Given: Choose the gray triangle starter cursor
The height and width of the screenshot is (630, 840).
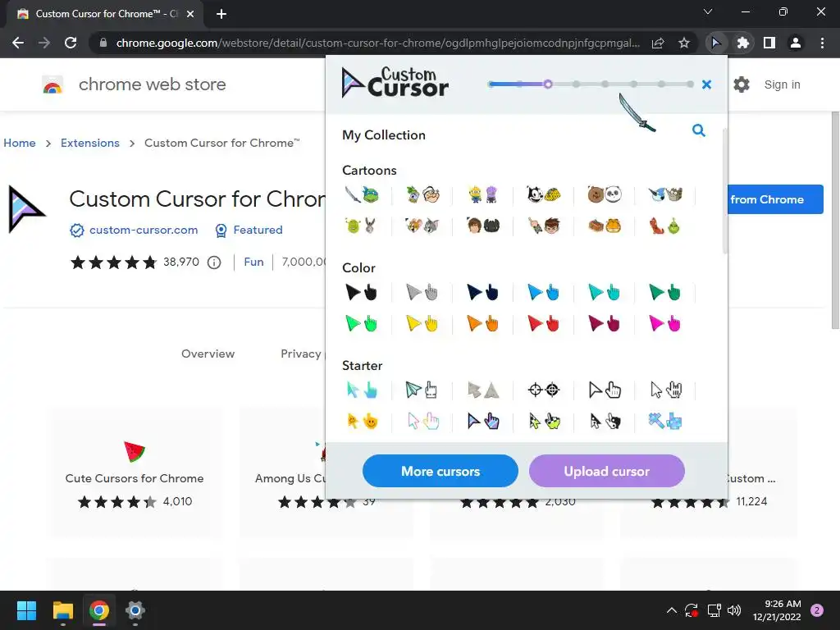Looking at the screenshot, I should tap(483, 390).
